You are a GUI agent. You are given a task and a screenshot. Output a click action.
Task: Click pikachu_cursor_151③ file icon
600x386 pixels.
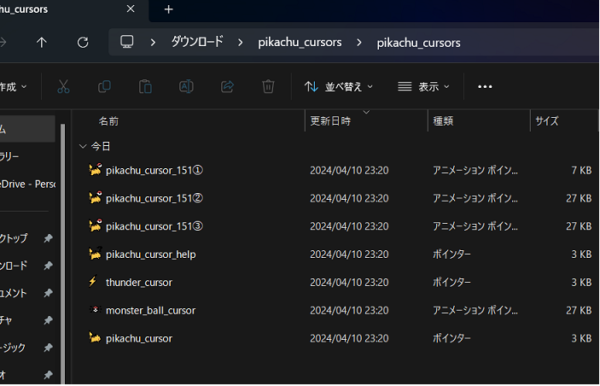[x=95, y=226]
